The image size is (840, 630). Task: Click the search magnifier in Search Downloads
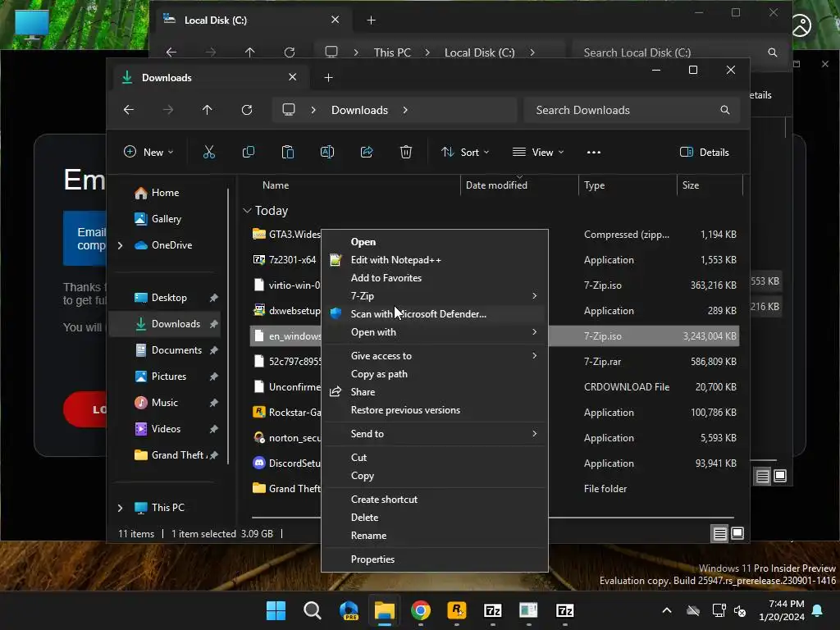coord(725,110)
